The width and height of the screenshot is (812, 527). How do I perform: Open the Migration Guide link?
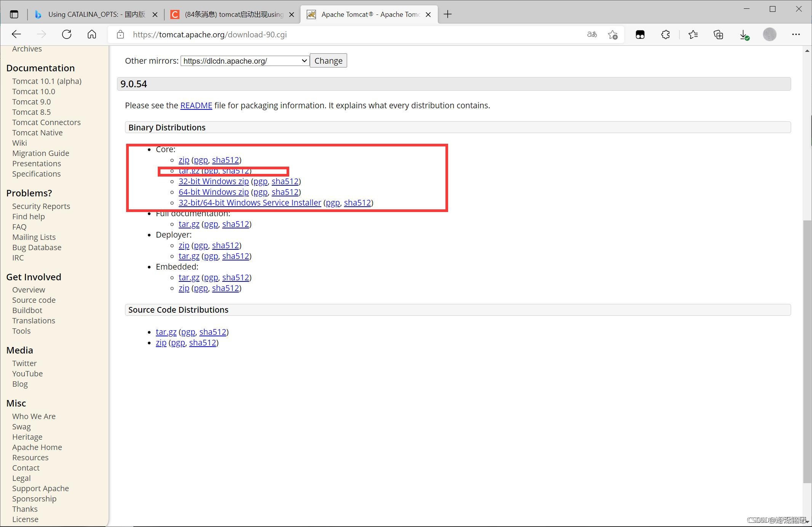41,153
